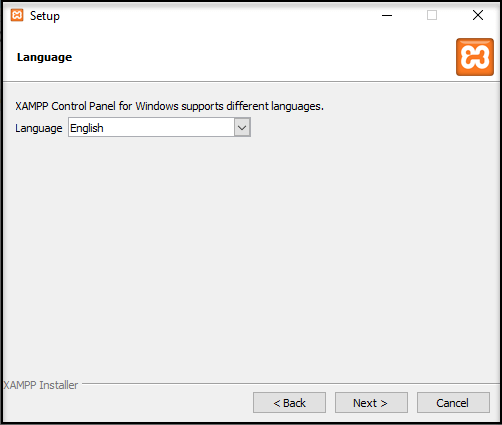This screenshot has width=502, height=425.
Task: Click the XAMPP icon in the title bar
Action: click(17, 15)
